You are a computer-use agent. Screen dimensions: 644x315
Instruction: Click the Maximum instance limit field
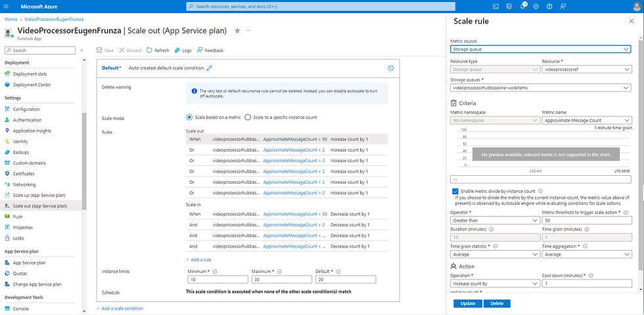tap(281, 280)
